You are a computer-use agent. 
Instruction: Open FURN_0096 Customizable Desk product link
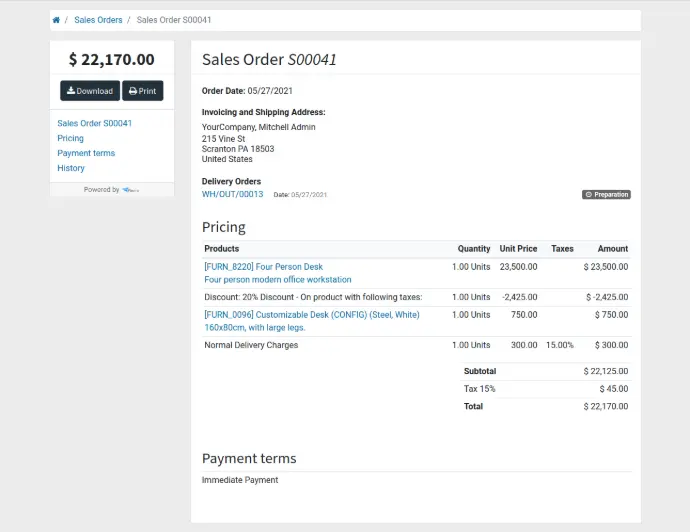312,315
